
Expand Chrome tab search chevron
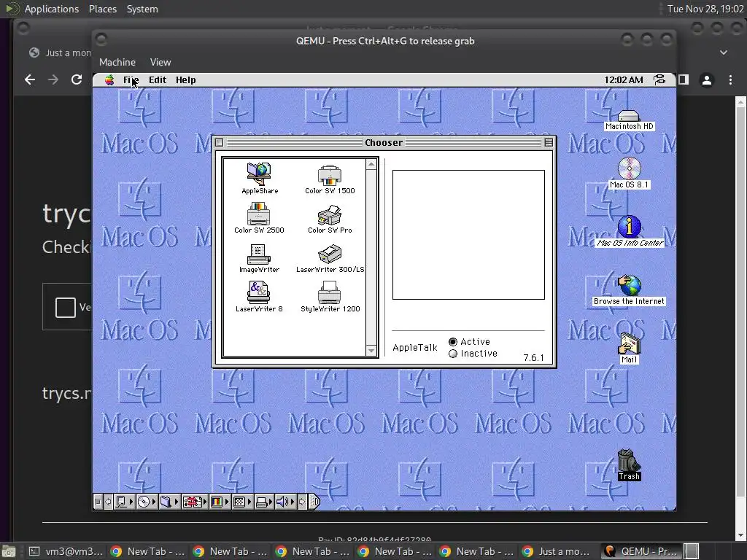(x=724, y=52)
